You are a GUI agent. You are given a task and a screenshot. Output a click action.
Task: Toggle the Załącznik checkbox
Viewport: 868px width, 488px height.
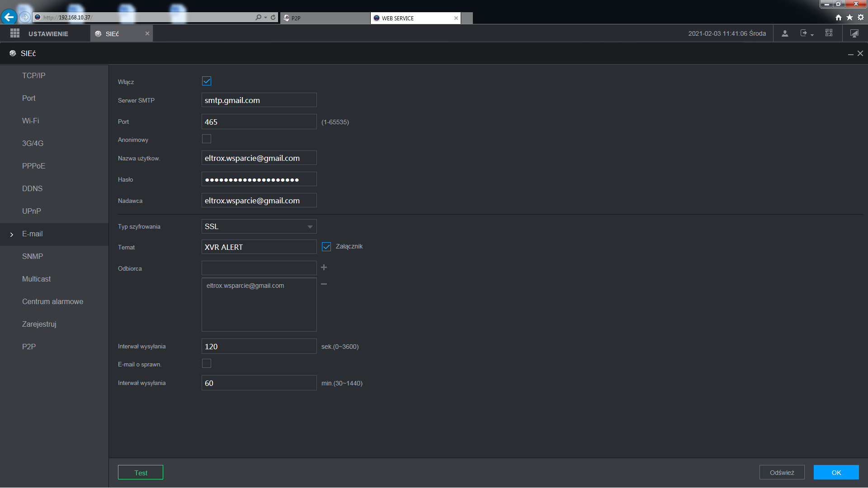click(326, 247)
